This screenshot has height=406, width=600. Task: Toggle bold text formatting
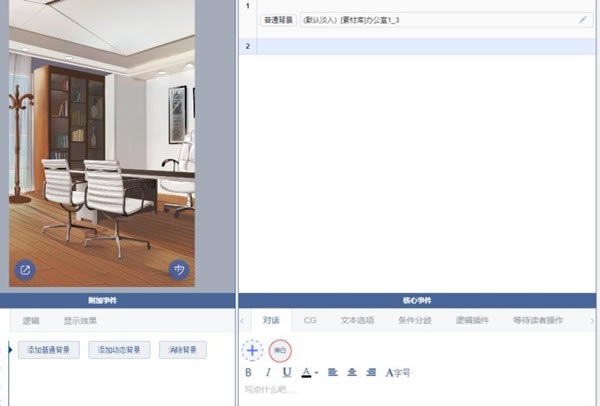pyautogui.click(x=249, y=373)
